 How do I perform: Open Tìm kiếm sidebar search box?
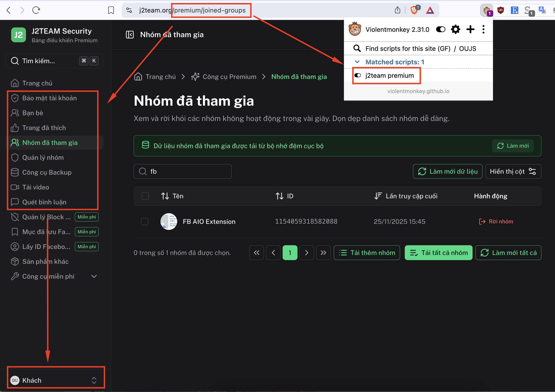54,61
